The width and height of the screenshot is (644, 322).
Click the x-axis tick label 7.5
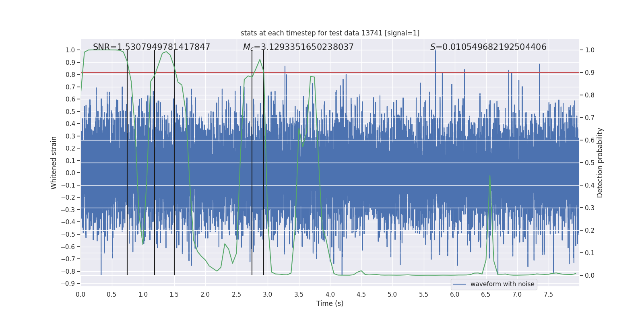(548, 295)
